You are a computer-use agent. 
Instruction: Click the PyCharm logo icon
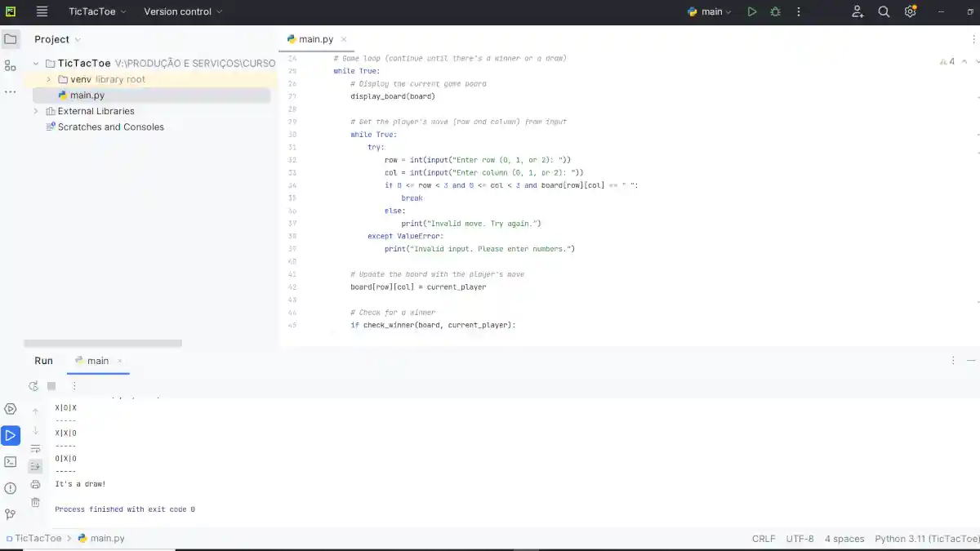click(11, 11)
